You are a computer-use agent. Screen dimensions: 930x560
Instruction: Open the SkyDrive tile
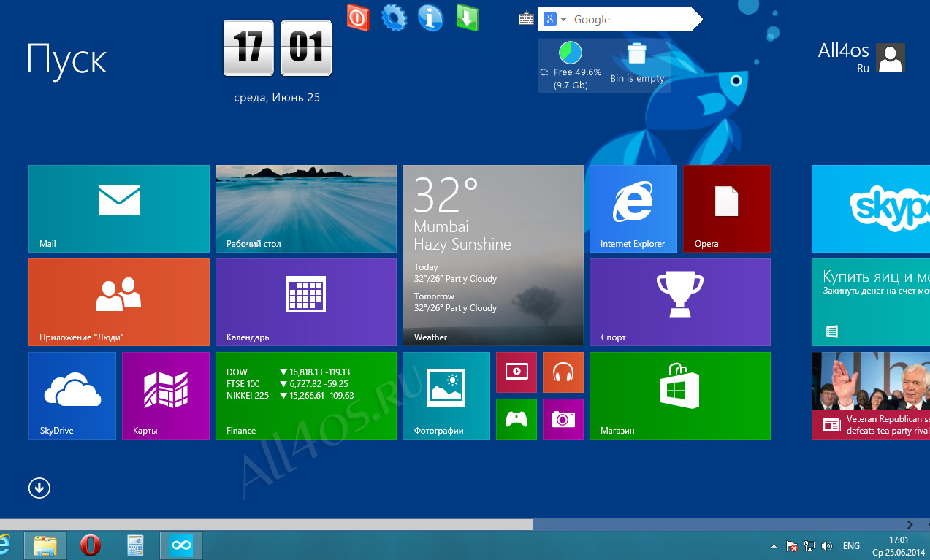[x=72, y=396]
